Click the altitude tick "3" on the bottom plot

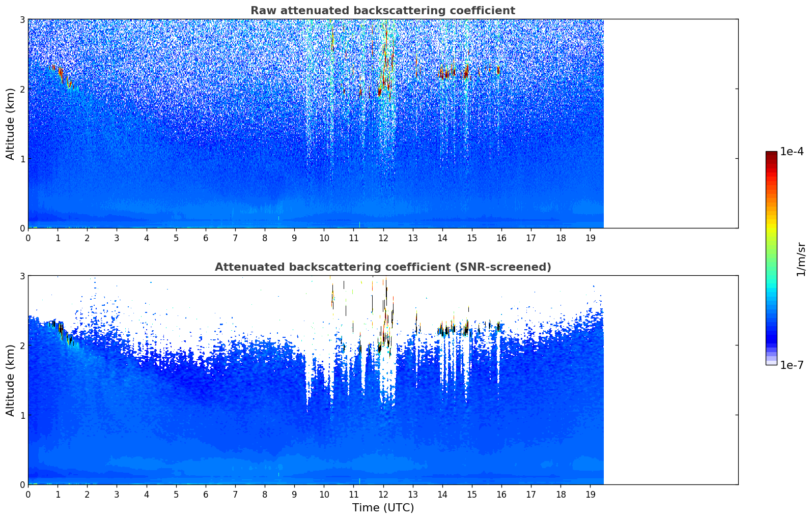click(x=22, y=276)
